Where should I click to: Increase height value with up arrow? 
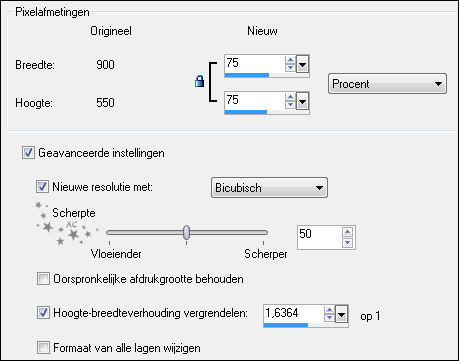290,97
